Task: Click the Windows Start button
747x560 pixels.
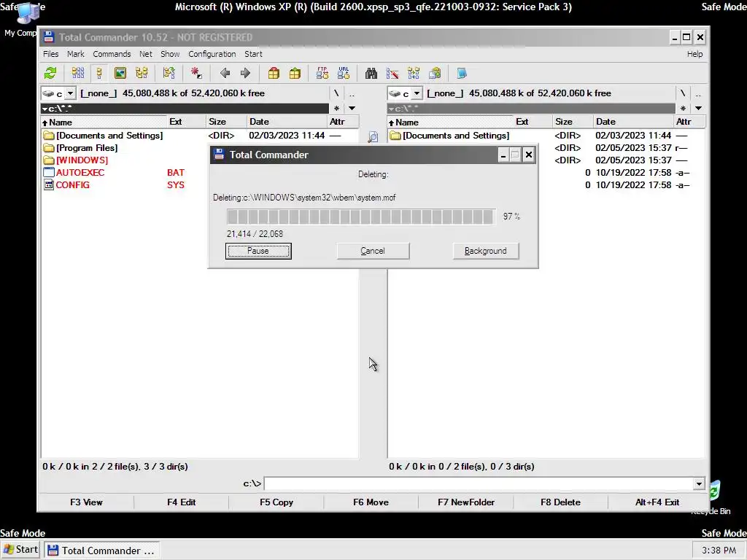Action: [21, 550]
